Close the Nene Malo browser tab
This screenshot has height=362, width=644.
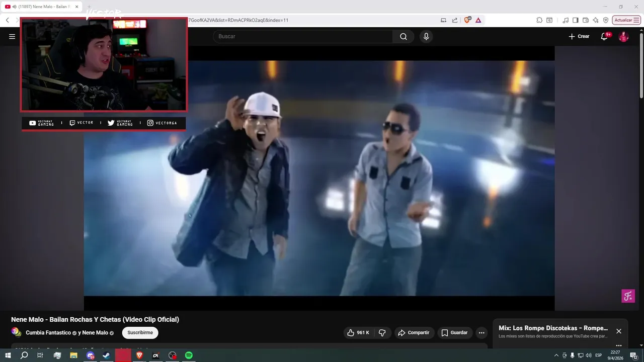click(77, 7)
